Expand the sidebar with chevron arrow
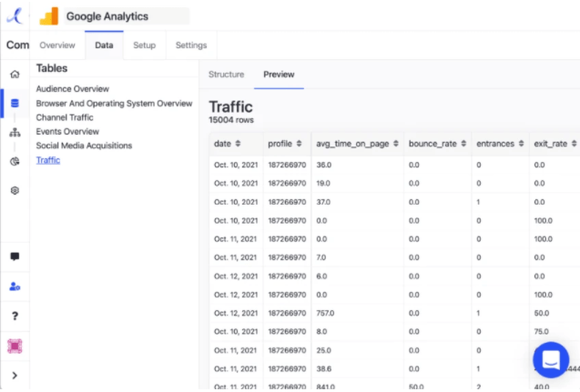This screenshot has height=392, width=580. [15, 375]
